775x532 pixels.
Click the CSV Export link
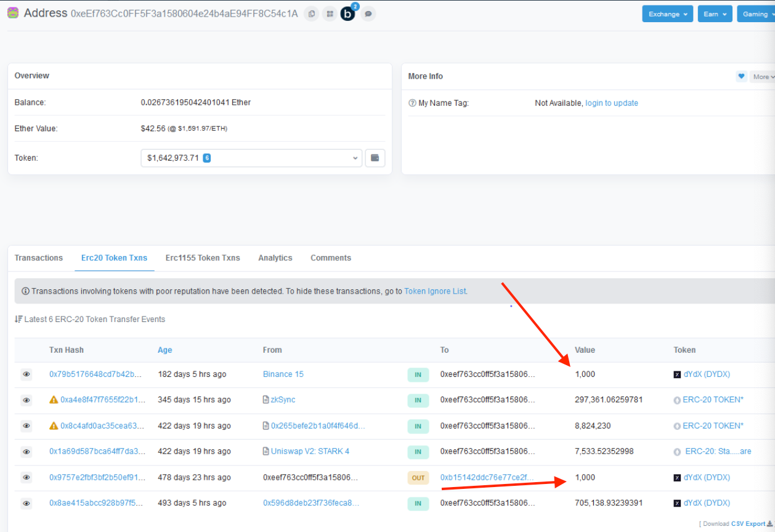point(749,524)
